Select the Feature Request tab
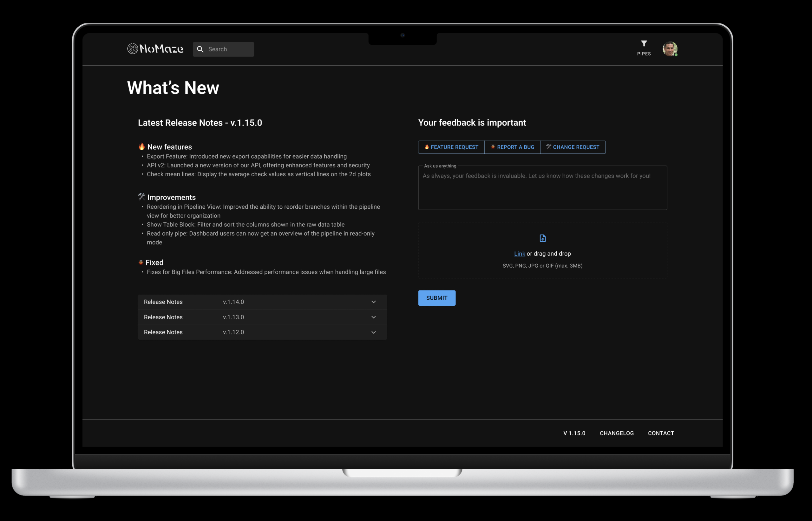This screenshot has width=812, height=521. [451, 147]
